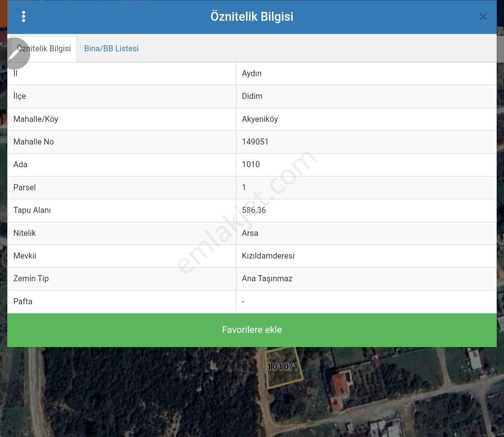The image size is (504, 437).
Task: Open the Bina/BB Listesi tab
Action: click(x=111, y=49)
